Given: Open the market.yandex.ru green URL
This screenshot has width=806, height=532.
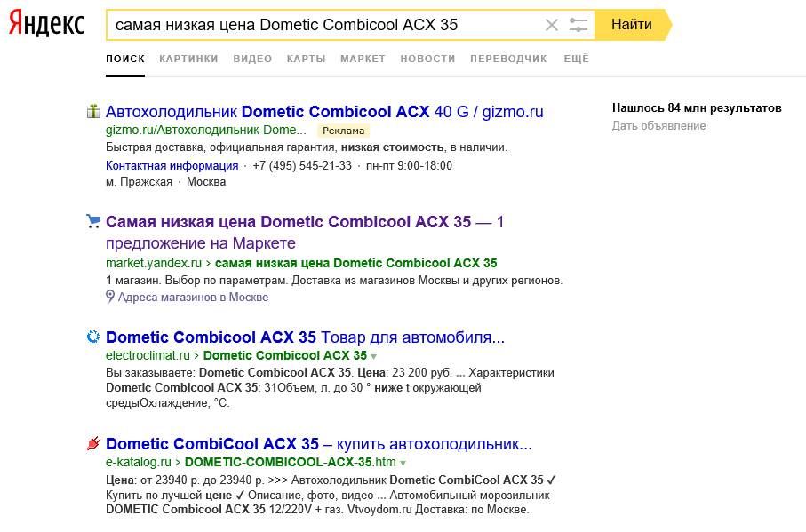Looking at the screenshot, I should (153, 263).
